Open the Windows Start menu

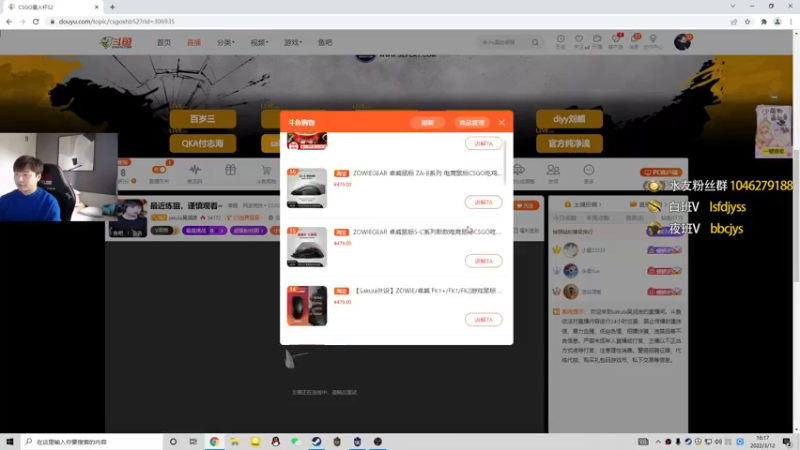[10, 441]
